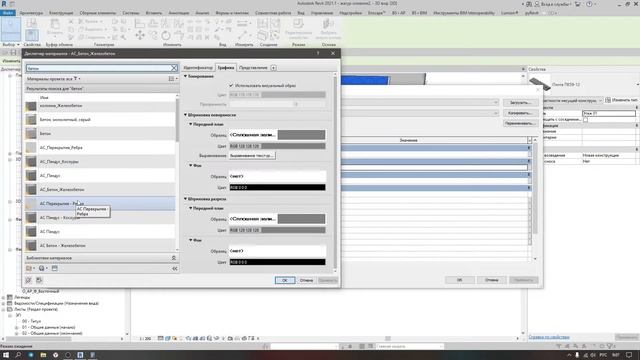Collapse the Тонирование section
Viewport: 640px width, 360px height.
185,76
